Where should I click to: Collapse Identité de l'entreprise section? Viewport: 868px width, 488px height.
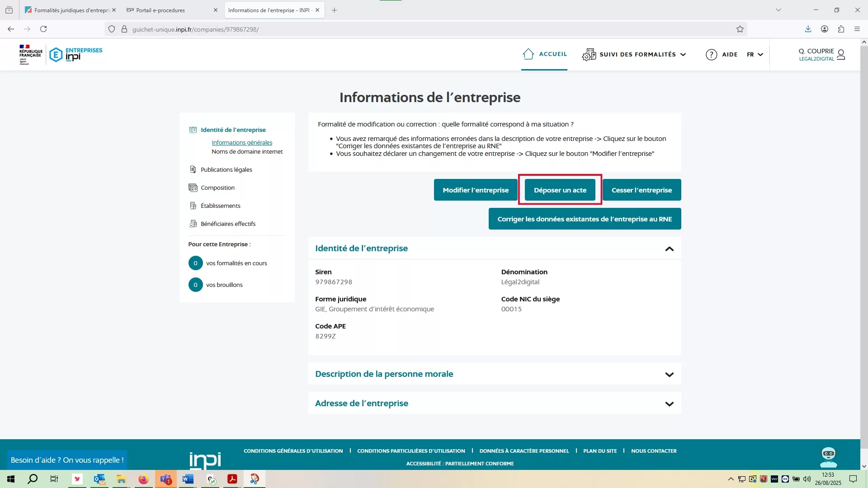(x=669, y=249)
